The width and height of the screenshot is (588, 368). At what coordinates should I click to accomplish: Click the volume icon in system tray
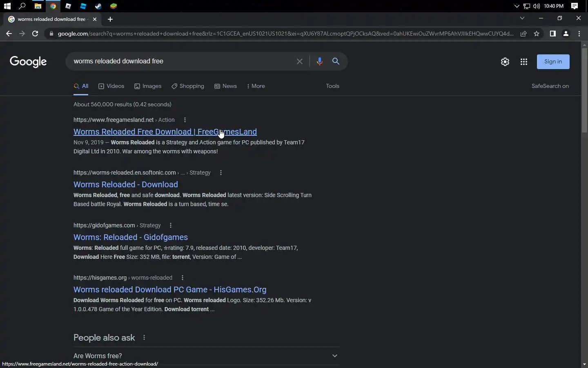click(x=536, y=6)
